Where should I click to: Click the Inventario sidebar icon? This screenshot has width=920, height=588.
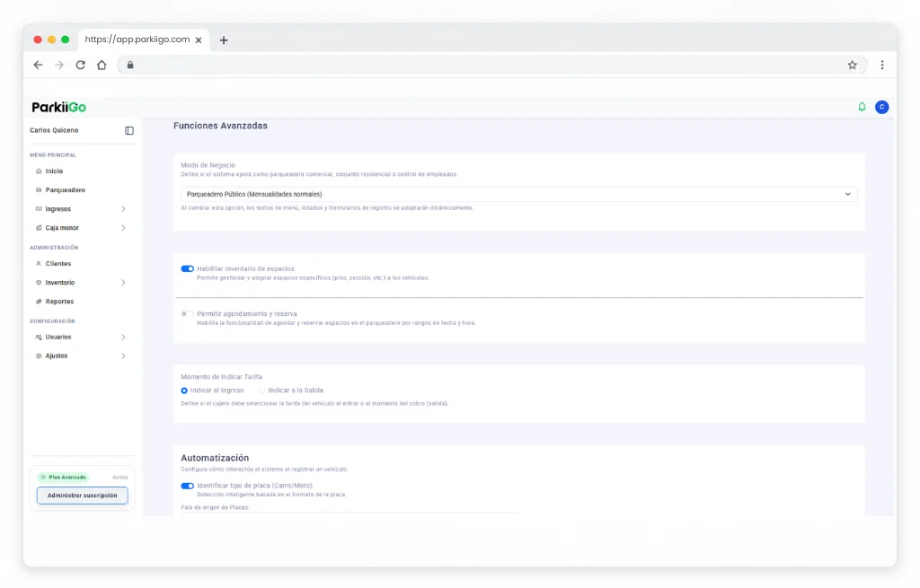(x=39, y=283)
